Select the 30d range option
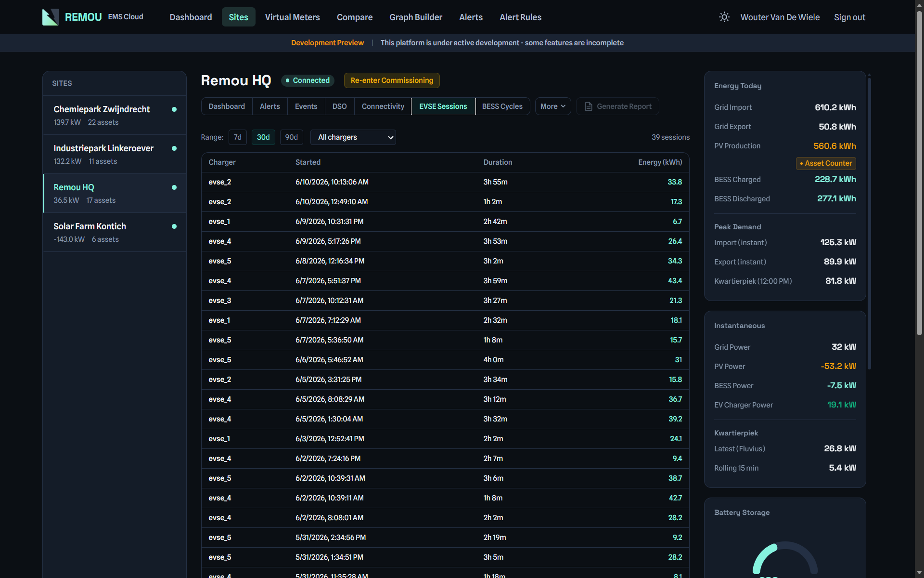 click(263, 137)
